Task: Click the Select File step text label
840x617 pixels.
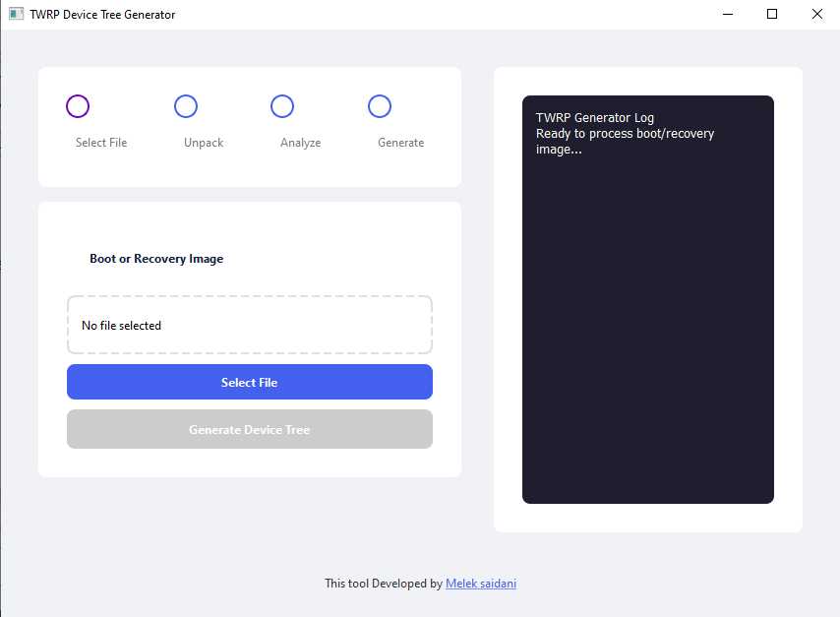Action: [x=100, y=142]
